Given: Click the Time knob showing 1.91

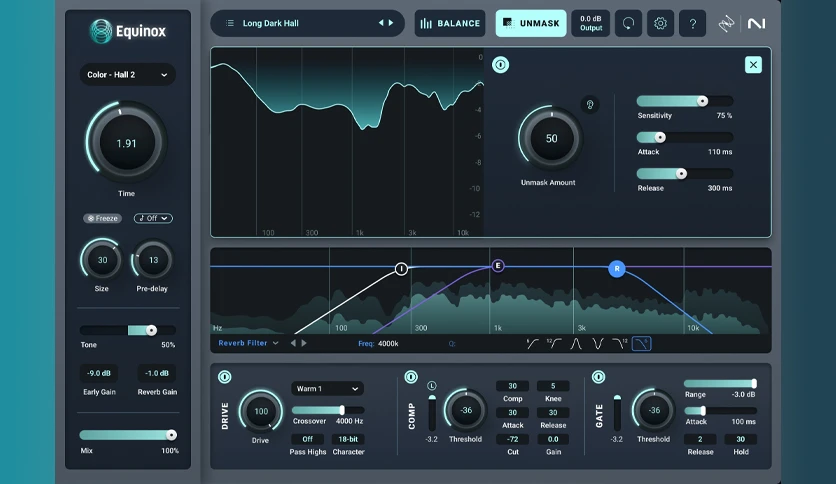Looking at the screenshot, I should pyautogui.click(x=126, y=143).
